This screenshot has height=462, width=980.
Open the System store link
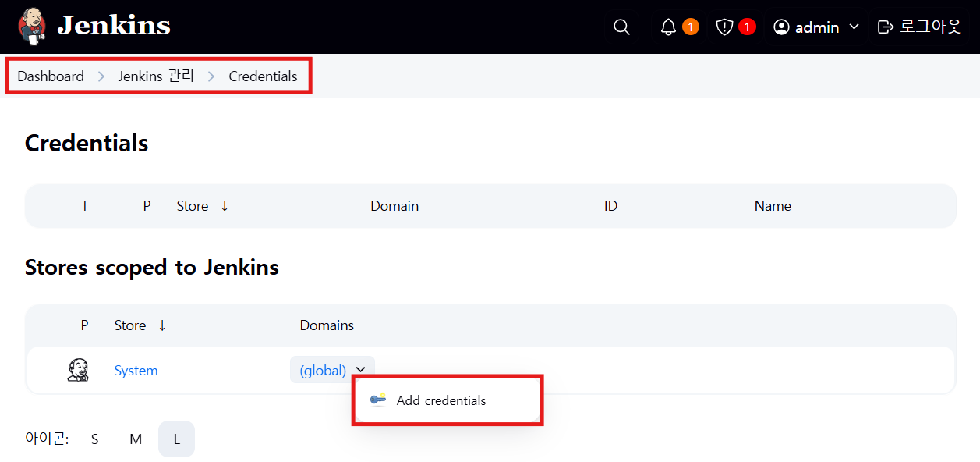point(136,371)
